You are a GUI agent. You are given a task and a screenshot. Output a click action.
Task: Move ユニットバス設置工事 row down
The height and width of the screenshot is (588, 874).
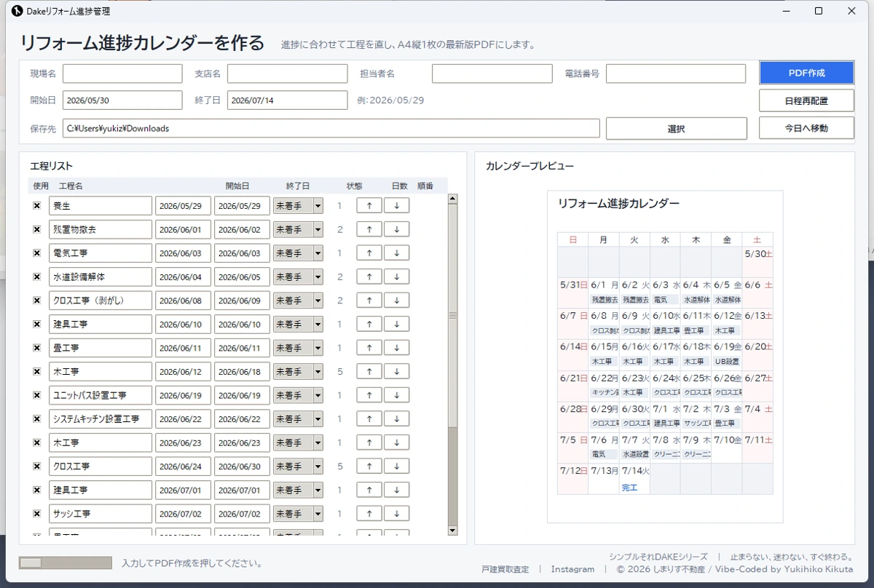point(396,395)
